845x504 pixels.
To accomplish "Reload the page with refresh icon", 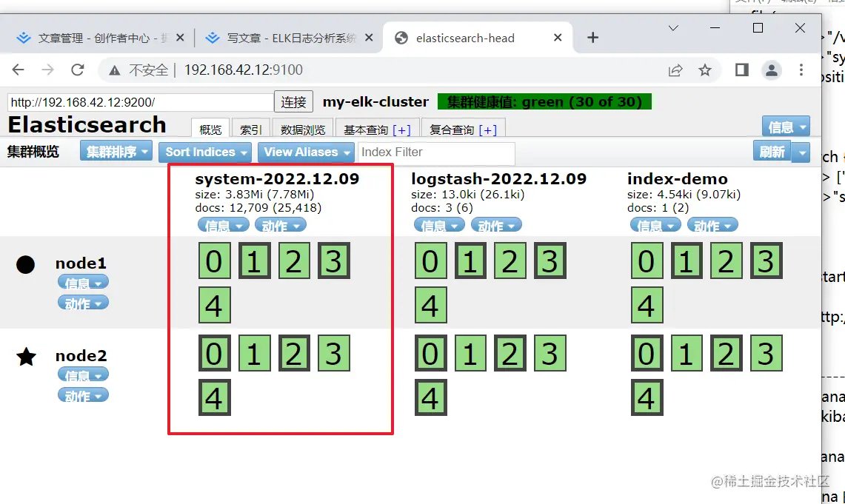I will [78, 70].
